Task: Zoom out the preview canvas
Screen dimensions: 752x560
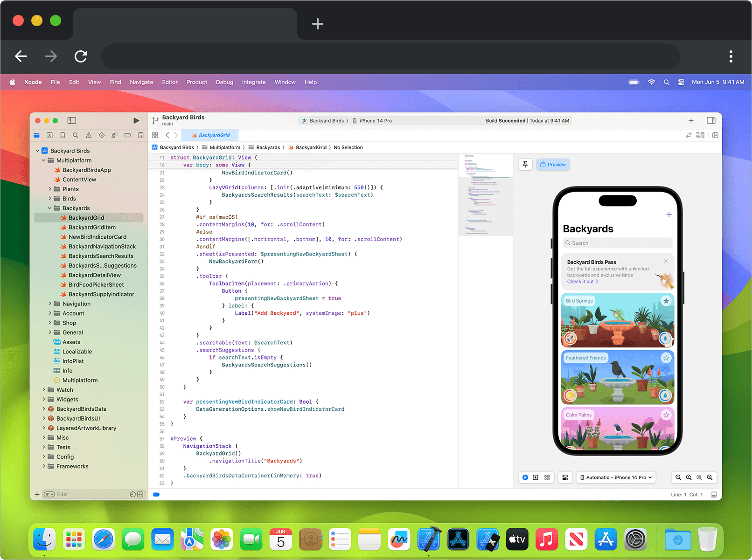Action: point(678,477)
